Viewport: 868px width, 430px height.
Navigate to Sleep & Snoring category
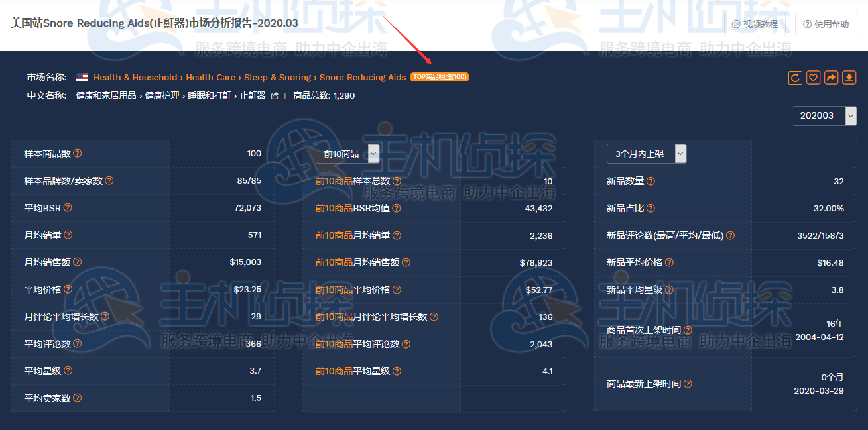(277, 78)
